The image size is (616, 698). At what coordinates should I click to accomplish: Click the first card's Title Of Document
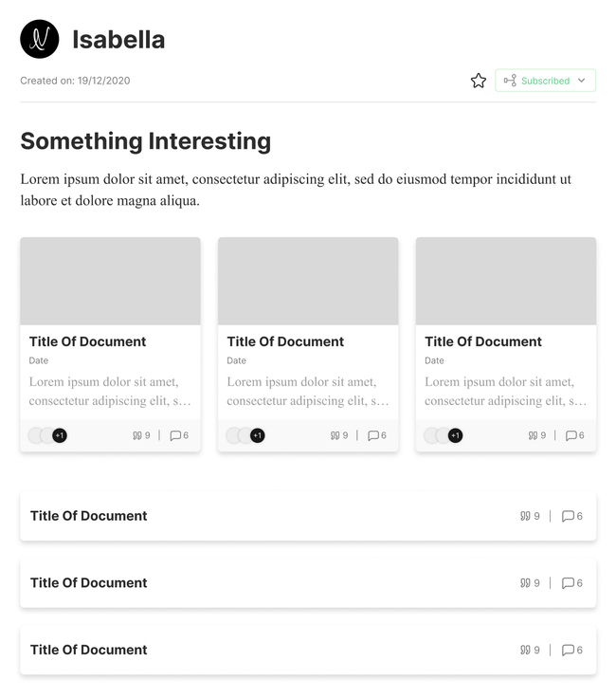click(87, 341)
